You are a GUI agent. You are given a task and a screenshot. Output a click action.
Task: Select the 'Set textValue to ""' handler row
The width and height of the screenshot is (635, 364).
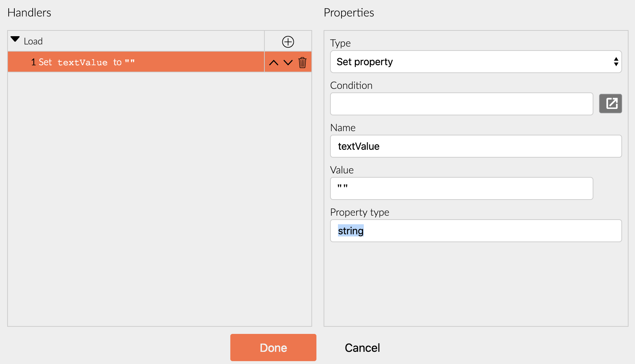(136, 62)
